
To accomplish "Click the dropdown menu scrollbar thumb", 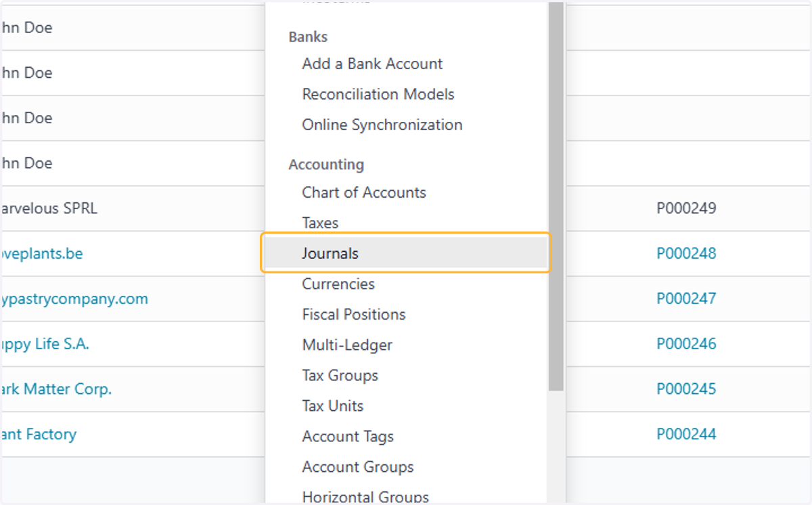I will click(556, 196).
